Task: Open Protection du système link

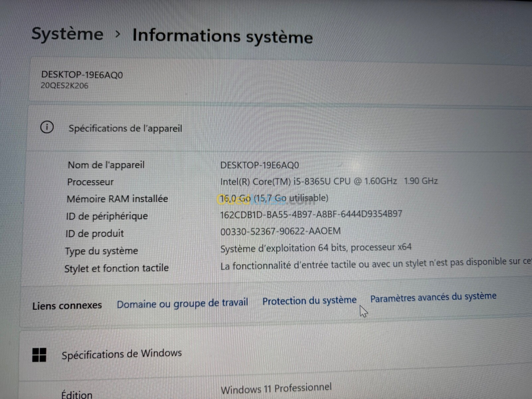Action: (309, 301)
